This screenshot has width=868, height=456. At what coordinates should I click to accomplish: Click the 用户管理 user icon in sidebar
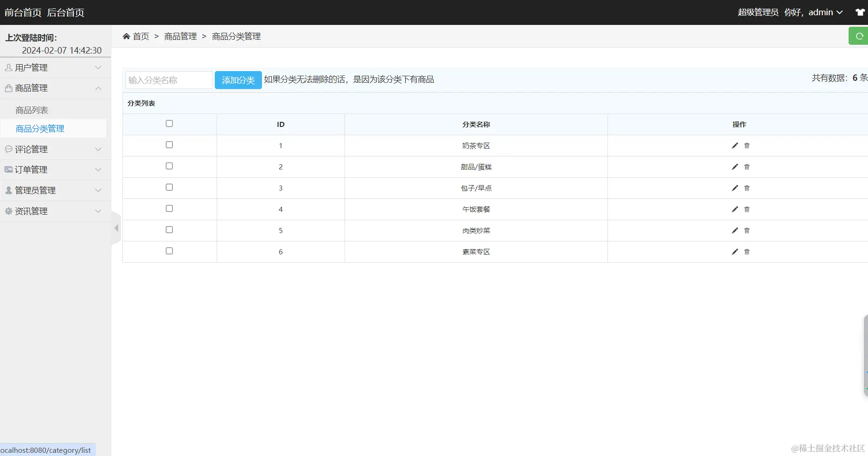[x=8, y=67]
